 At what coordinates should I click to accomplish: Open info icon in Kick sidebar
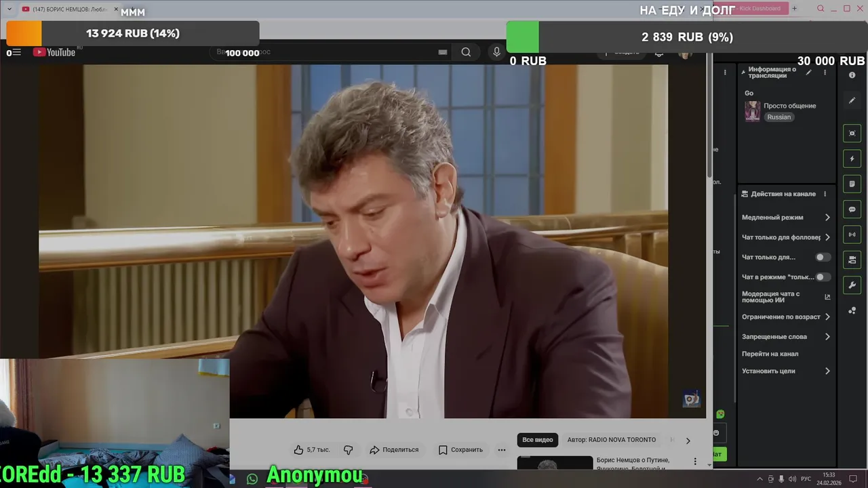click(x=852, y=75)
